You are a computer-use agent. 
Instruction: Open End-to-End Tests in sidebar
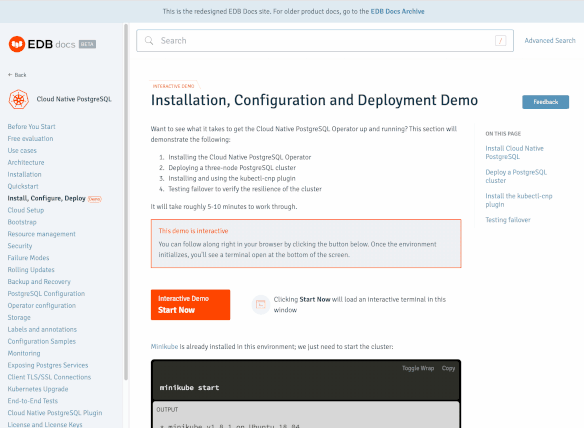click(33, 401)
